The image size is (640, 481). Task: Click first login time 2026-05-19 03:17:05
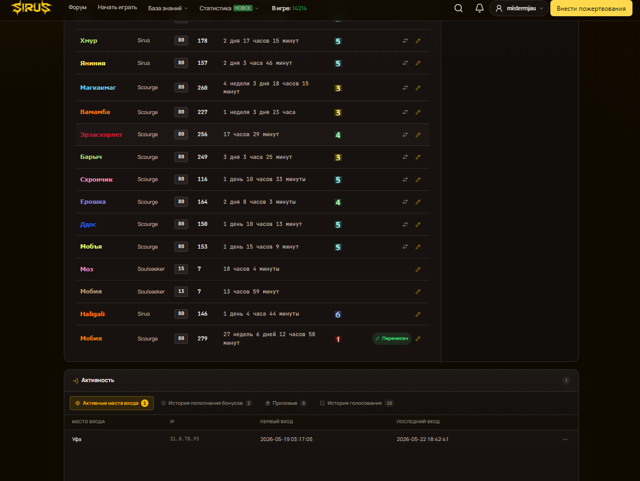(286, 439)
